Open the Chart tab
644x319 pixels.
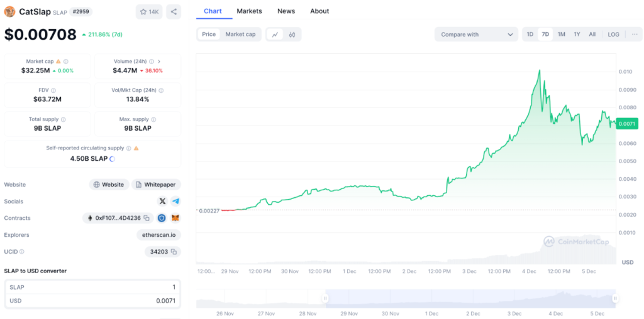[213, 11]
